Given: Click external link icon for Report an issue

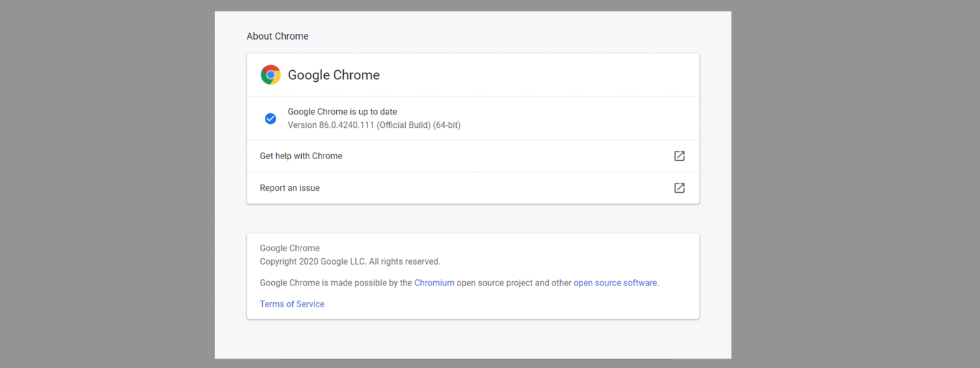Looking at the screenshot, I should pyautogui.click(x=679, y=188).
